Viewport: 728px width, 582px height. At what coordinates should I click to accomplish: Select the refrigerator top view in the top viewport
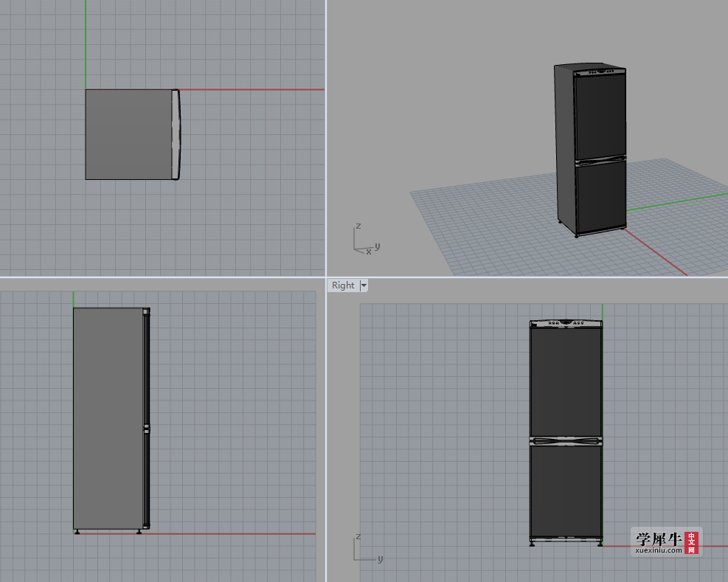click(132, 135)
